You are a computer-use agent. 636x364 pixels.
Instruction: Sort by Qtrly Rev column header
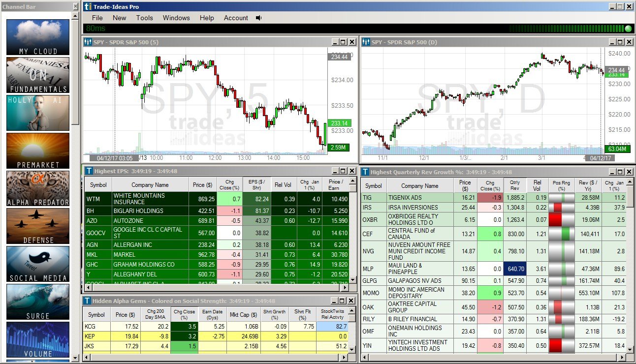coord(514,185)
